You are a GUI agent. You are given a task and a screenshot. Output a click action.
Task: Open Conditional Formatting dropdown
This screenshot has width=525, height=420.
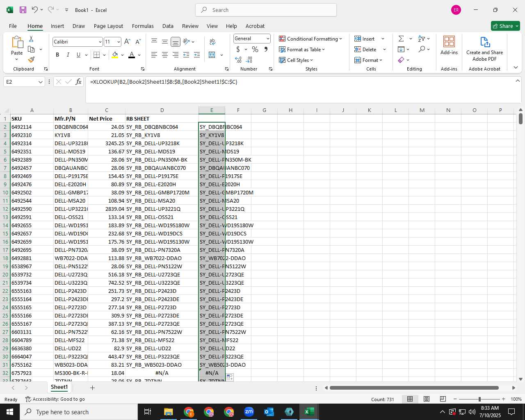click(310, 39)
